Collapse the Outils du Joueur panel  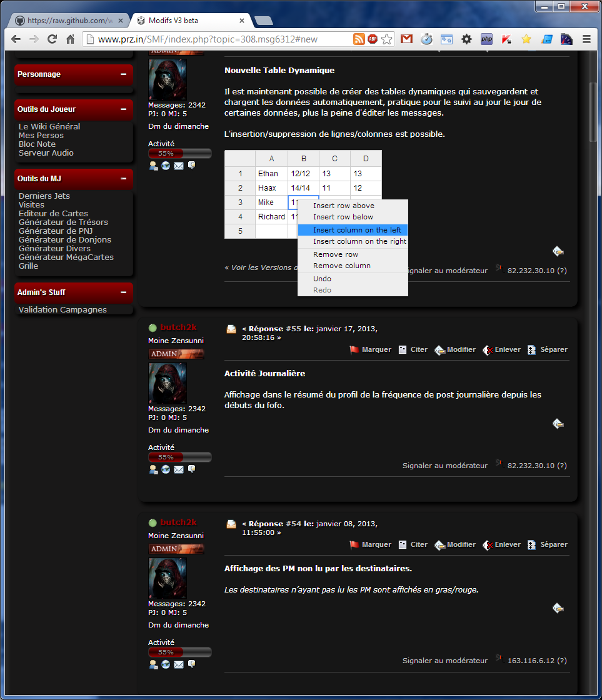click(124, 109)
